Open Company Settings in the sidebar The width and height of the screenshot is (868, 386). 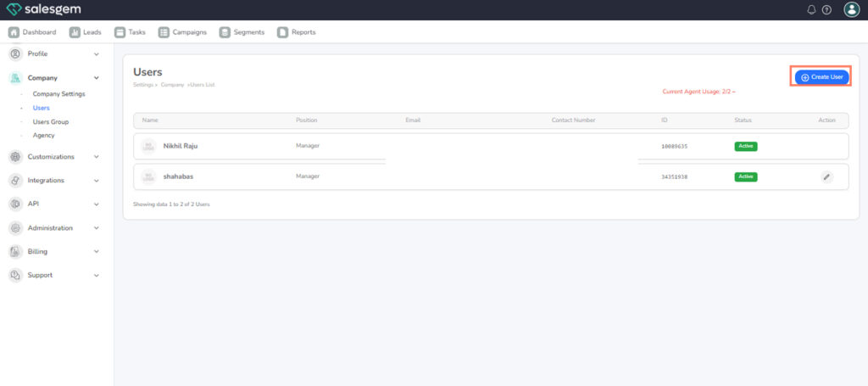(x=58, y=94)
